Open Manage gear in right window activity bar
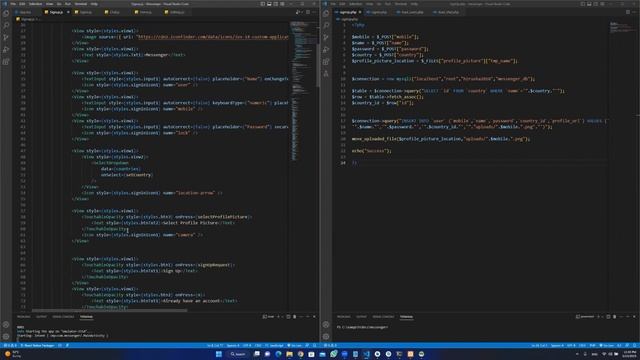 pos(326,337)
